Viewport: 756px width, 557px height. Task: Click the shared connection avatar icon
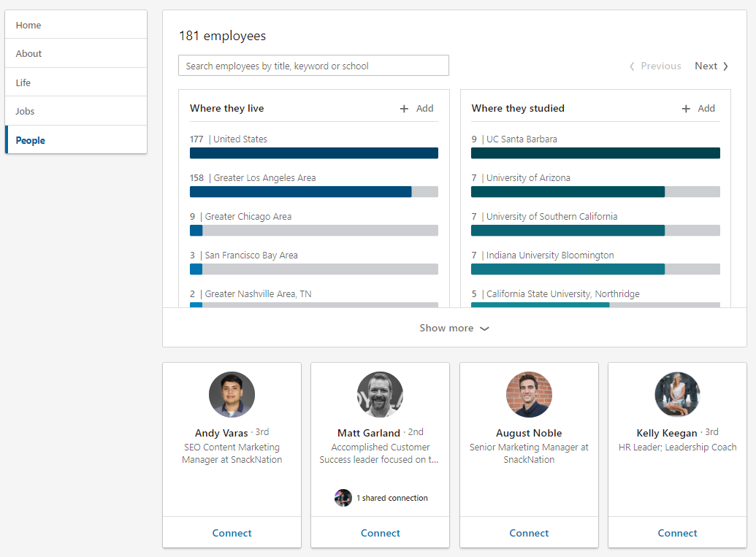coord(343,498)
